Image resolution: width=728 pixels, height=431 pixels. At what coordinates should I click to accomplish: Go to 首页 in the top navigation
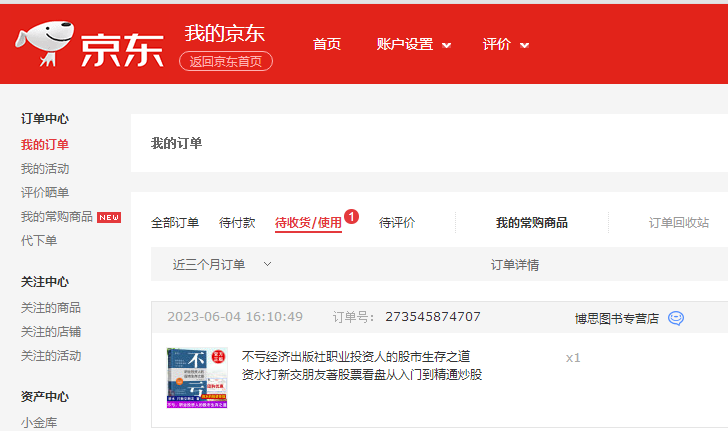click(327, 44)
